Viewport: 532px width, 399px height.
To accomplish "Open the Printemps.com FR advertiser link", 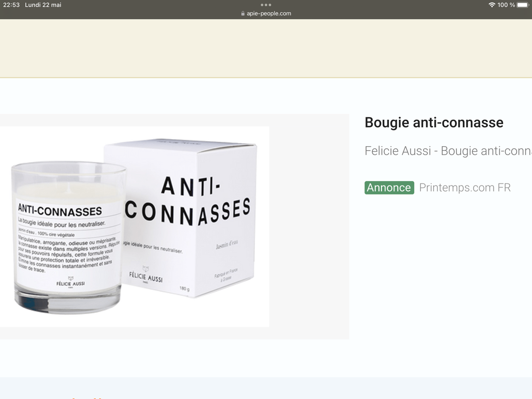I will [x=465, y=188].
